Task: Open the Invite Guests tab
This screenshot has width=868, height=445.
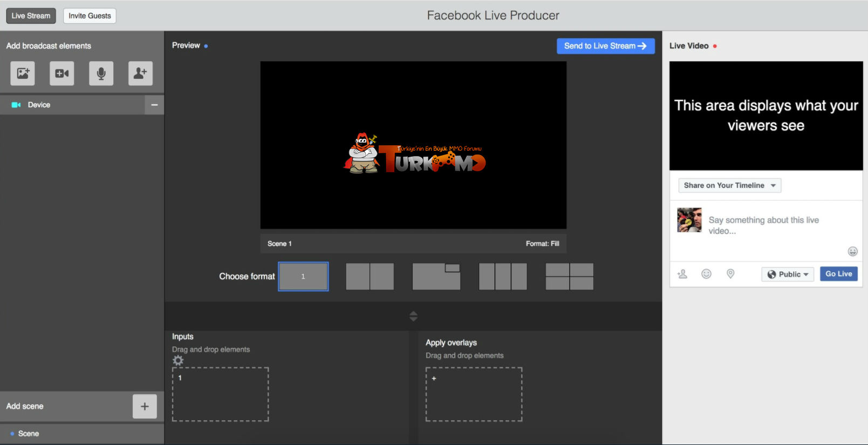Action: [x=90, y=16]
